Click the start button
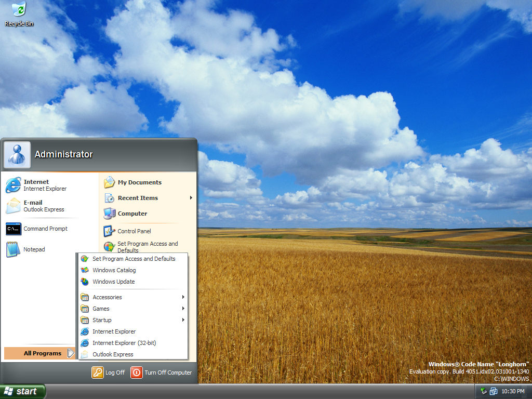The width and height of the screenshot is (532, 399). 23,392
